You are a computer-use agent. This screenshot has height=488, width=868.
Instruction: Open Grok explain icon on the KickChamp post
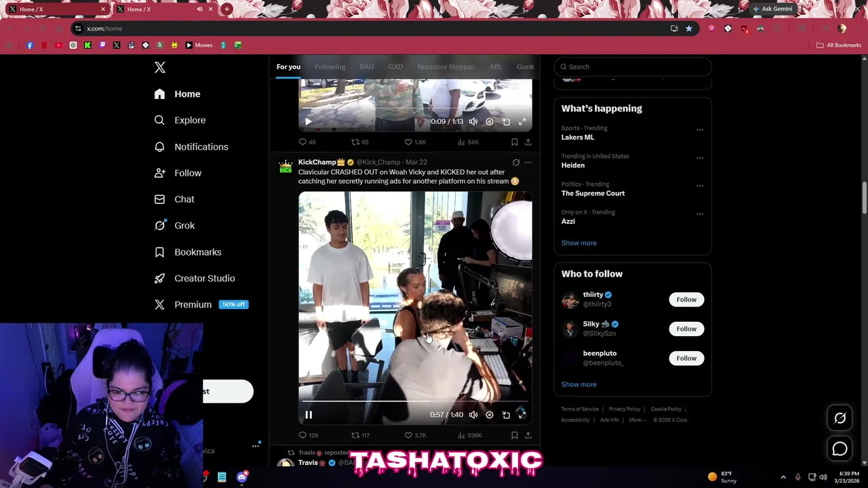[x=516, y=163]
